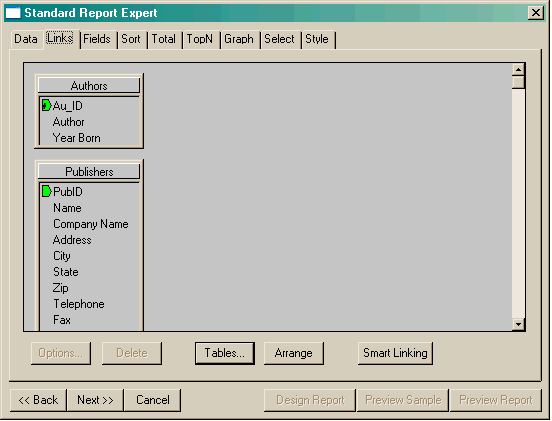Screen dimensions: 552x421
Task: Select the Zip field
Action: [x=61, y=288]
